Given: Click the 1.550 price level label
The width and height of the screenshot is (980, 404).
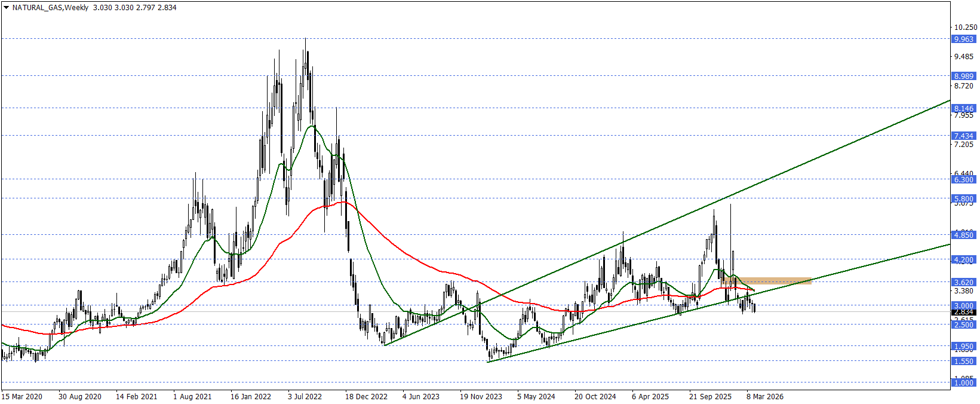Looking at the screenshot, I should pos(963,361).
